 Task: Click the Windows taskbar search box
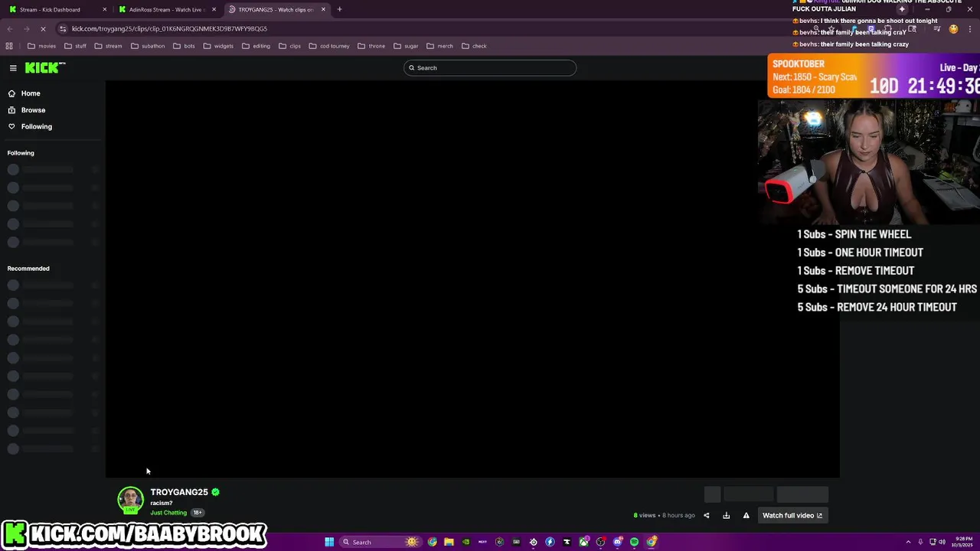[x=381, y=542]
